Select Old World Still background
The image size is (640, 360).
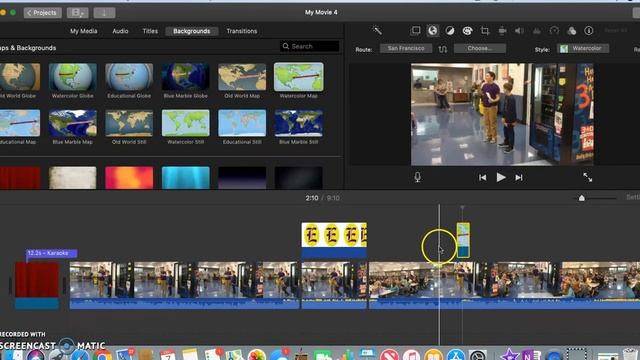(129, 123)
